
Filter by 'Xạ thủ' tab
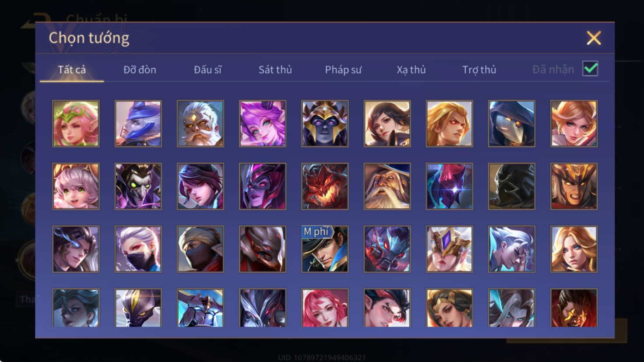[x=411, y=70]
